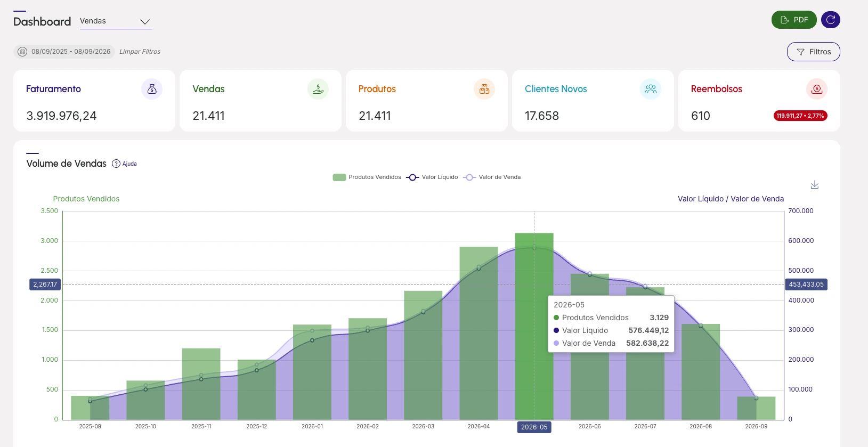Click the Dashboard page title
The image size is (868, 447).
pyautogui.click(x=42, y=21)
